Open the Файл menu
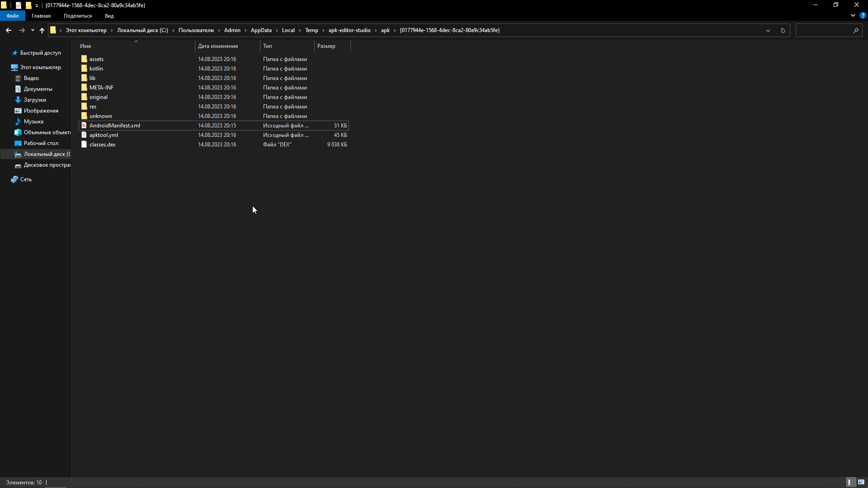This screenshot has width=868, height=488. coord(13,16)
